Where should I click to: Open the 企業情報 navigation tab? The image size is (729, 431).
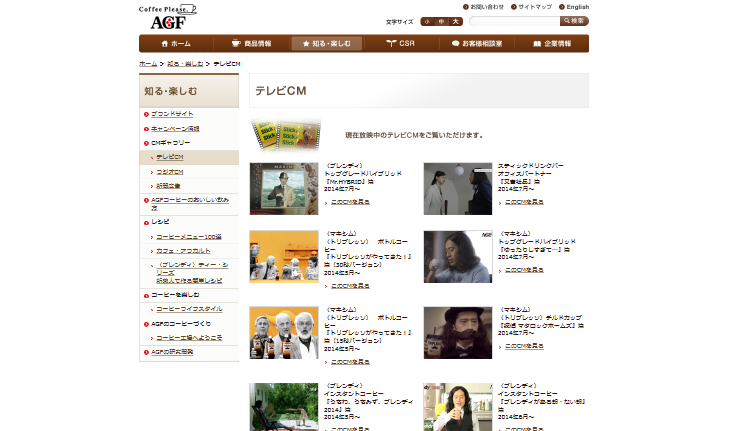pyautogui.click(x=552, y=44)
